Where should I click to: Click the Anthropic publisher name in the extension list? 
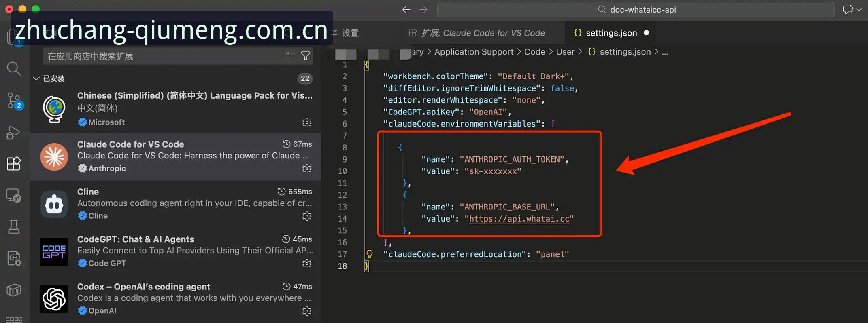[107, 168]
